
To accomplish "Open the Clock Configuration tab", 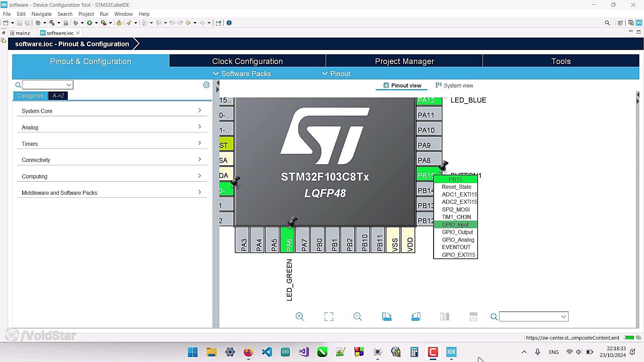I will click(247, 61).
